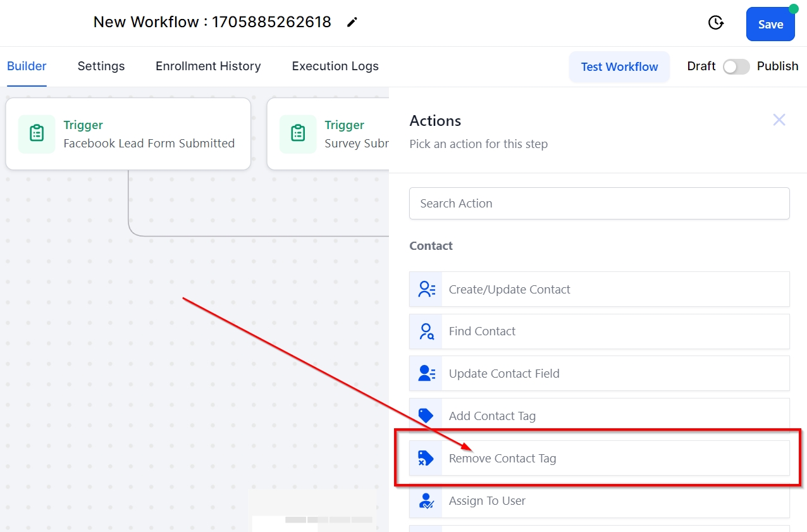Open the Execution Logs tab
Image resolution: width=807 pixels, height=532 pixels.
tap(335, 66)
